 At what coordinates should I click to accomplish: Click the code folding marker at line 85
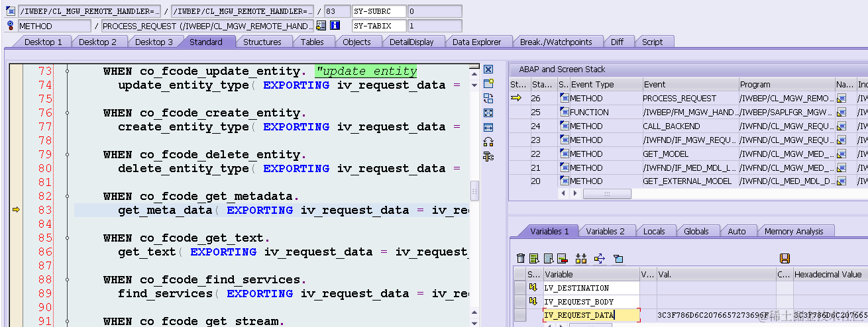tap(67, 238)
